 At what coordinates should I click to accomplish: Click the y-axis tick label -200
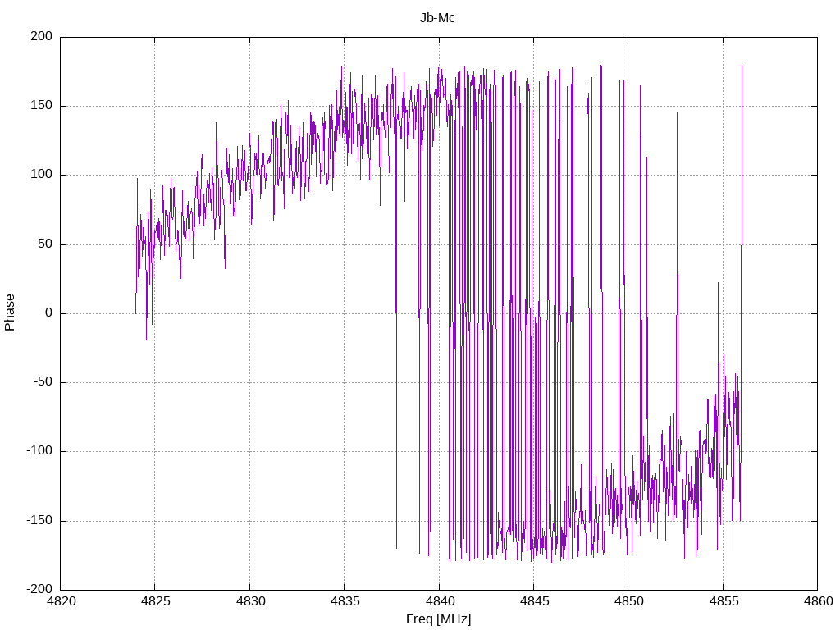39,589
